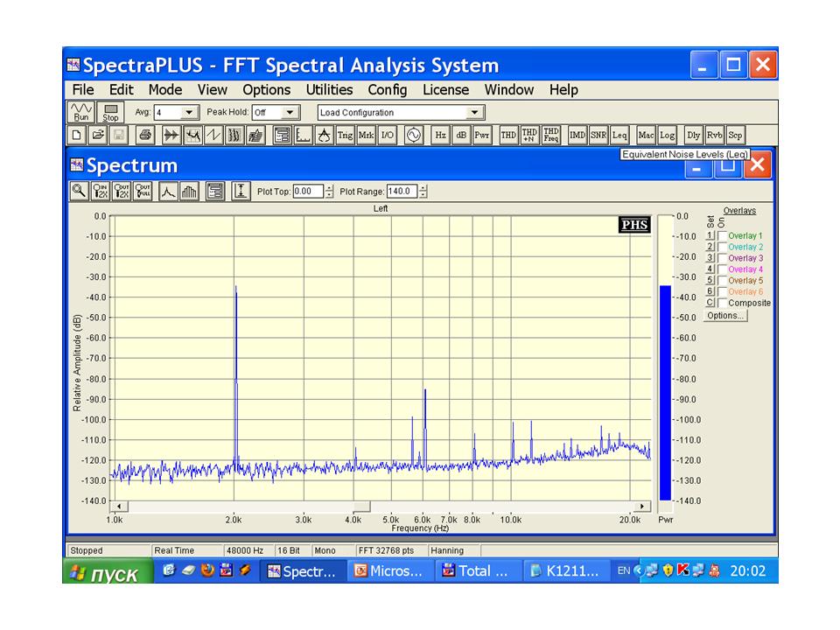Image resolution: width=840 pixels, height=630 pixels.
Task: Open the File menu
Action: [83, 90]
